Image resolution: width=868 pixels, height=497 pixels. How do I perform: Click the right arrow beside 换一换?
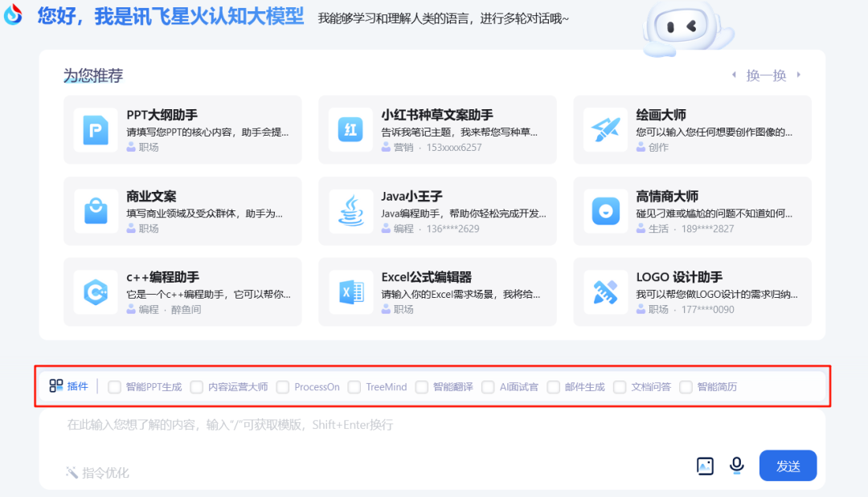(x=798, y=75)
